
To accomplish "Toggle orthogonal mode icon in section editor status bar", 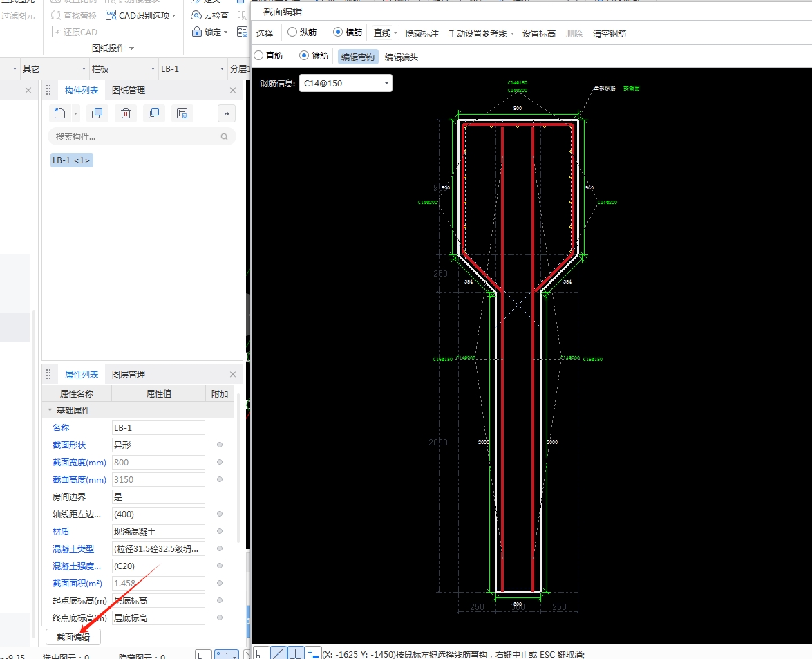I will [261, 654].
